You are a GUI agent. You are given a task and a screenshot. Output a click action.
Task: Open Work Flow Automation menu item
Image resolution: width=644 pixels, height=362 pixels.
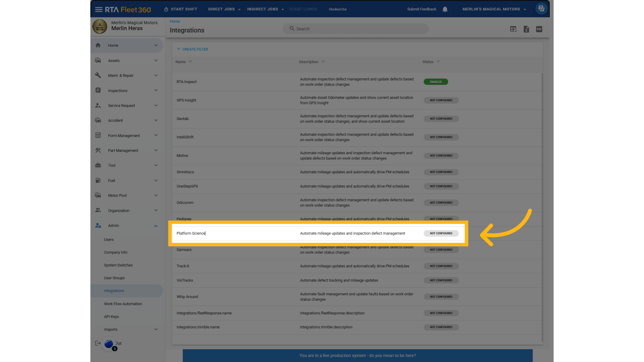pyautogui.click(x=123, y=304)
